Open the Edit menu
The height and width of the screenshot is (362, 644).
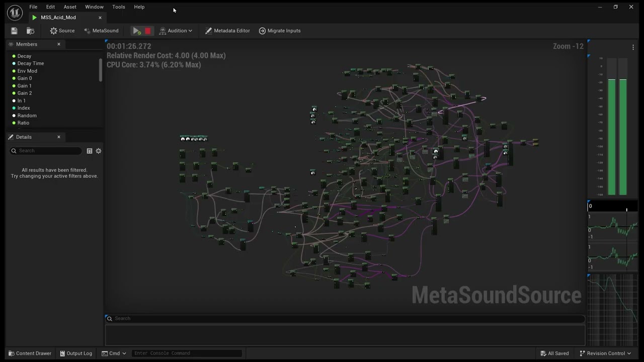[50, 7]
